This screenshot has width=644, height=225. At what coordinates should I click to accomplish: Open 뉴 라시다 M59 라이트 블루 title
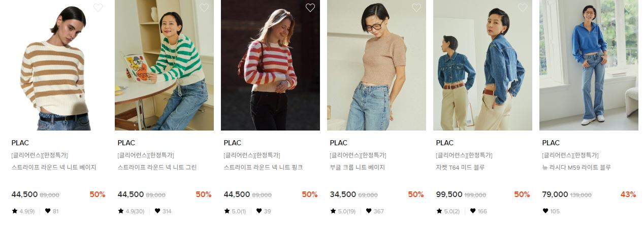click(x=576, y=167)
